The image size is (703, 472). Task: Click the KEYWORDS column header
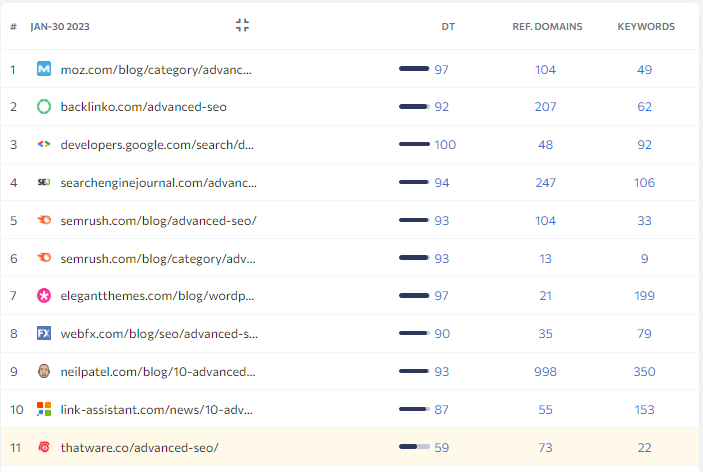(x=646, y=26)
